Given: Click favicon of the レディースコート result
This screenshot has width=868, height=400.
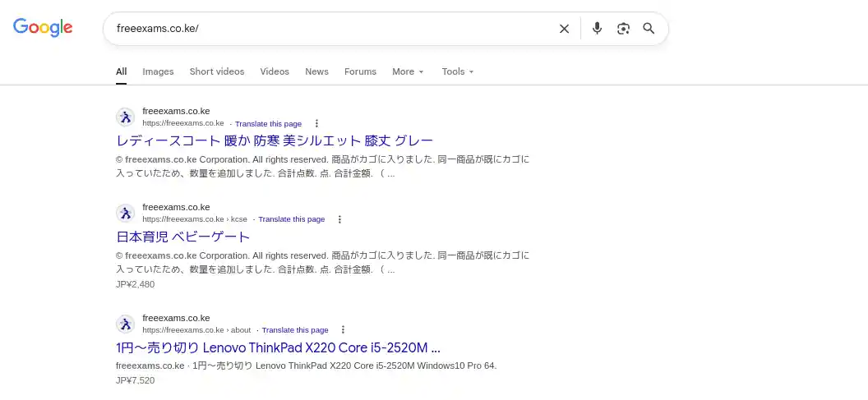Looking at the screenshot, I should pyautogui.click(x=125, y=117).
